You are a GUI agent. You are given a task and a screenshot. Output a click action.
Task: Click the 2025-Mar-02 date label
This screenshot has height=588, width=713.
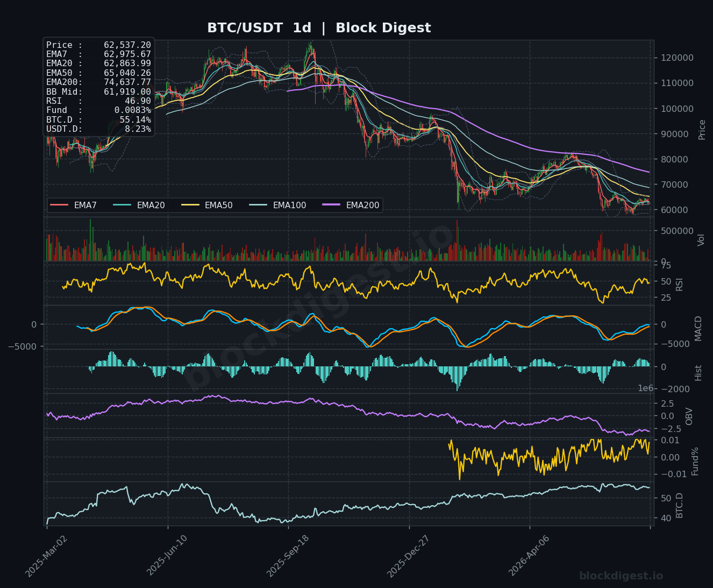click(x=47, y=556)
